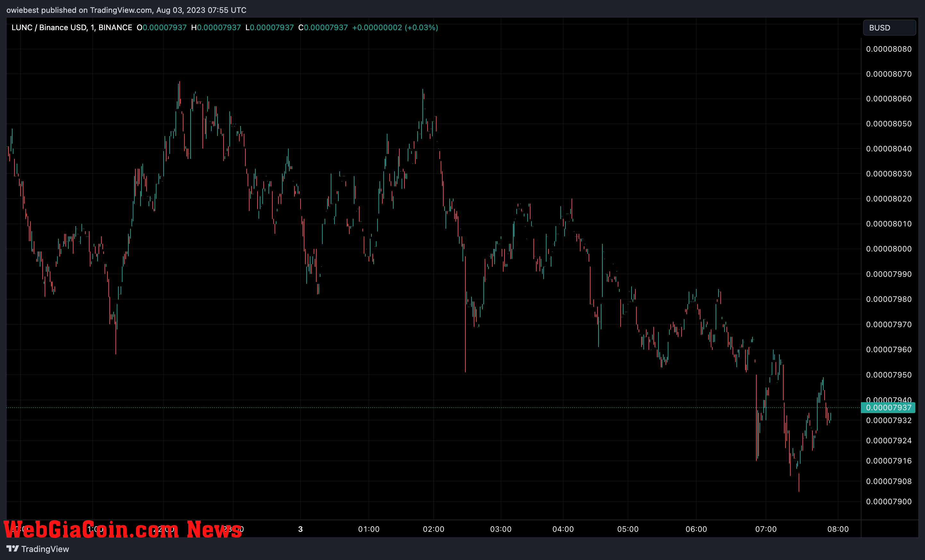Click the Close value C0.00007937
Screen dimensions: 925x560
(x=323, y=27)
